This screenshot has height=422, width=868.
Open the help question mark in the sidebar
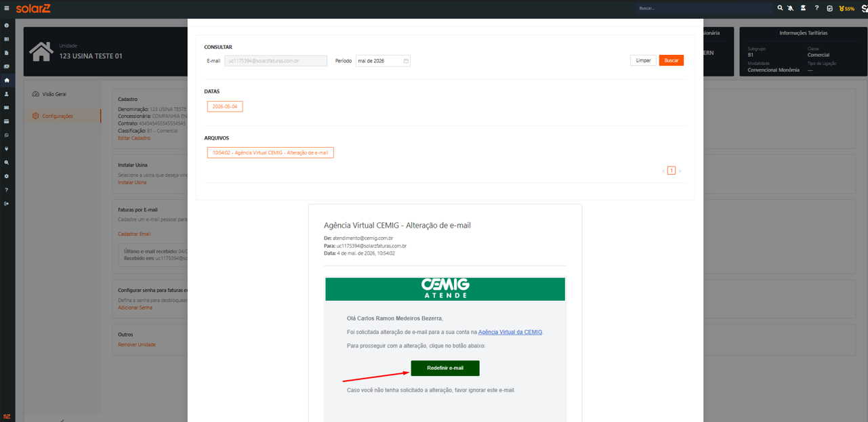pyautogui.click(x=7, y=190)
